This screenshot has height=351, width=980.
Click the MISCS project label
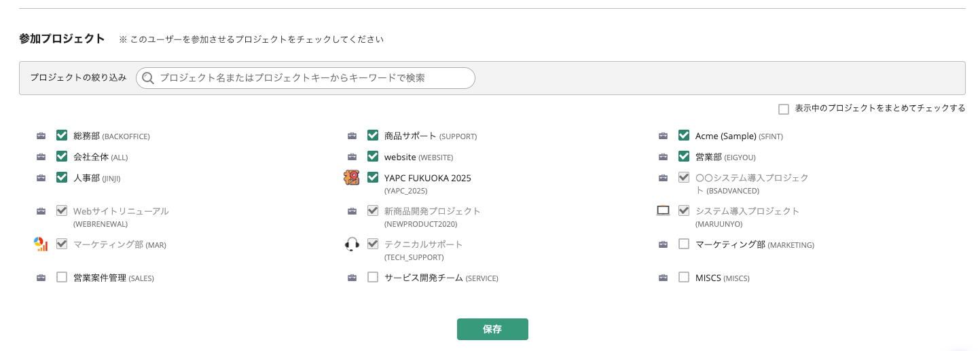coord(723,278)
